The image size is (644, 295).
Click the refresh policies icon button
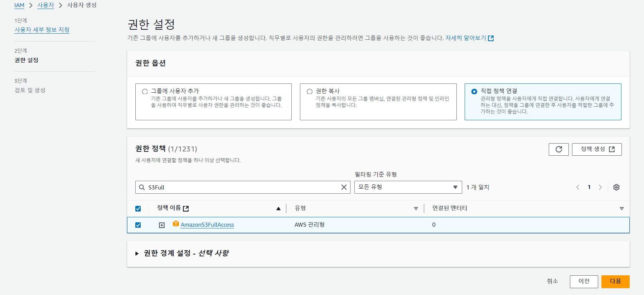click(x=558, y=149)
